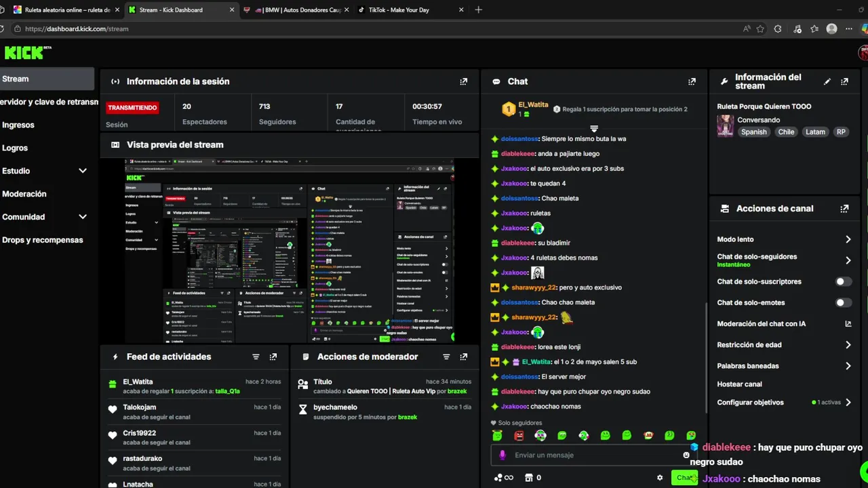868x488 pixels.
Task: Expand the Estudio sidebar section
Action: (x=83, y=171)
